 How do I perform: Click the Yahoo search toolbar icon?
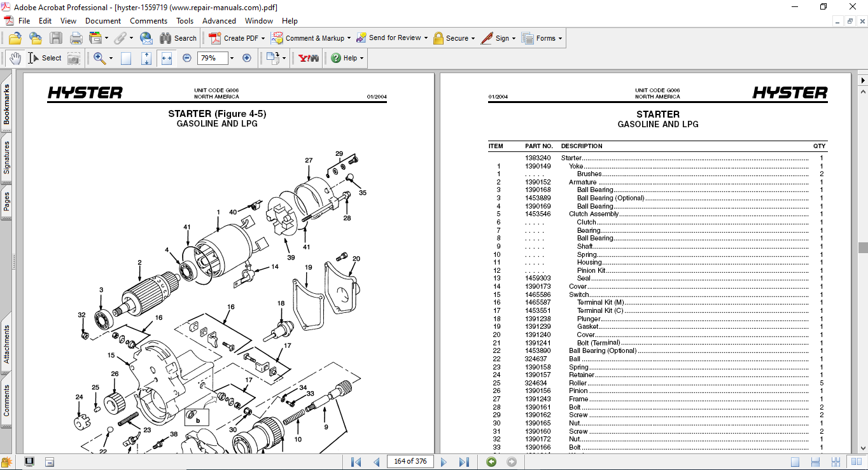[x=309, y=58]
